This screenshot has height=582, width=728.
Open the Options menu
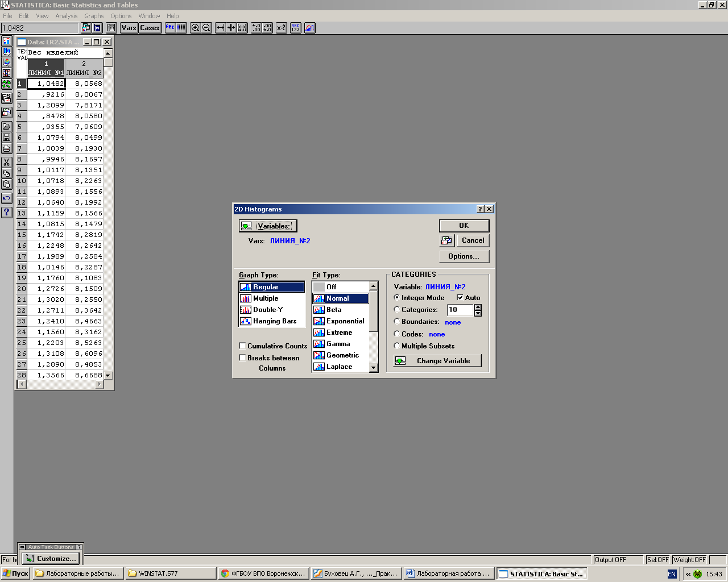(x=121, y=16)
